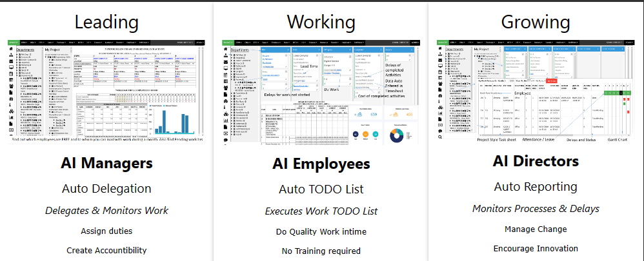Click chat bubble icon in Growing screenshot sidebar
Image resolution: width=644 pixels, height=261 pixels.
pyautogui.click(x=440, y=131)
